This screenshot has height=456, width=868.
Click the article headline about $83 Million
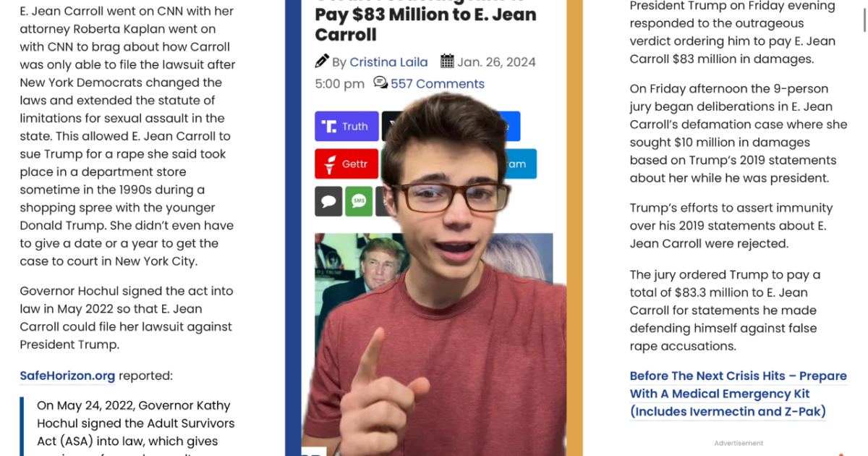[425, 22]
